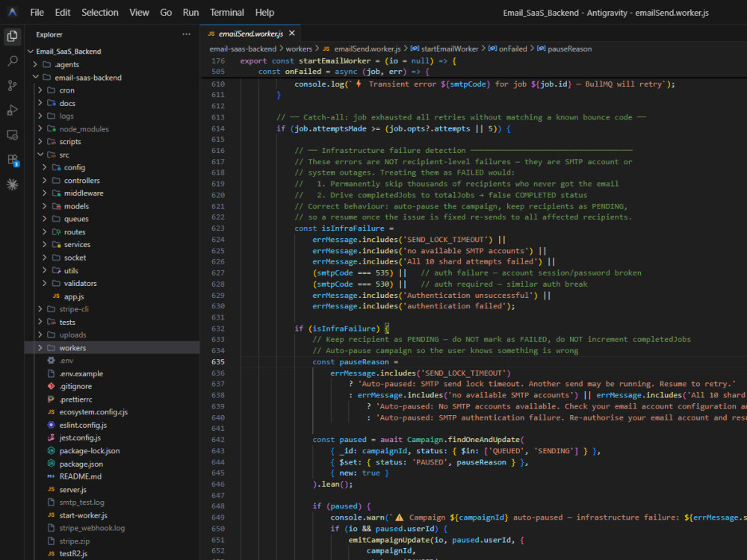Screen dimensions: 747x560
Task: Open package-lock.json file
Action: click(x=90, y=450)
